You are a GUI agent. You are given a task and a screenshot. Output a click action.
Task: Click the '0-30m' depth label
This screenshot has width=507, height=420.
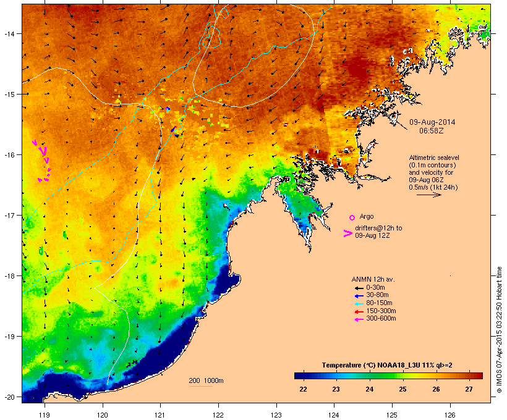point(375,288)
